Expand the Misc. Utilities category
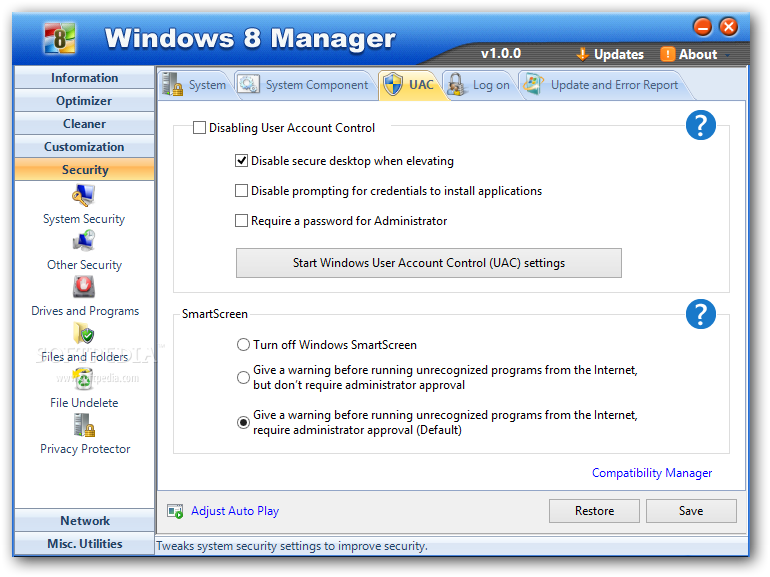 click(x=84, y=544)
